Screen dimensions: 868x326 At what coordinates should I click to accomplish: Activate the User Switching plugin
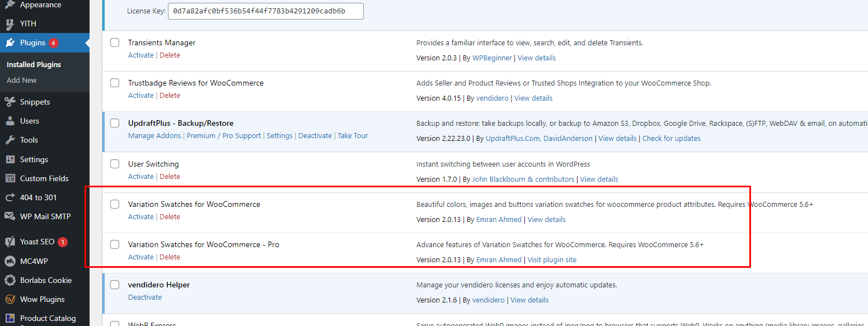tap(141, 176)
